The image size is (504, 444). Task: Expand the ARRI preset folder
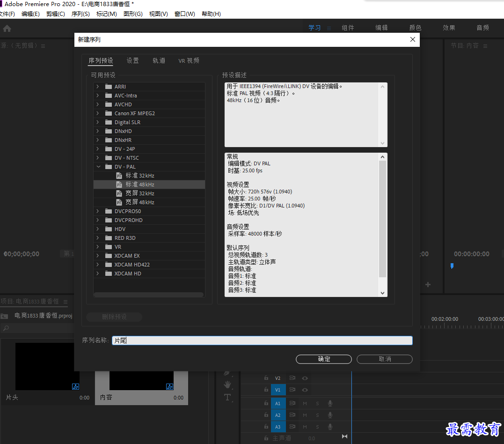pos(98,87)
